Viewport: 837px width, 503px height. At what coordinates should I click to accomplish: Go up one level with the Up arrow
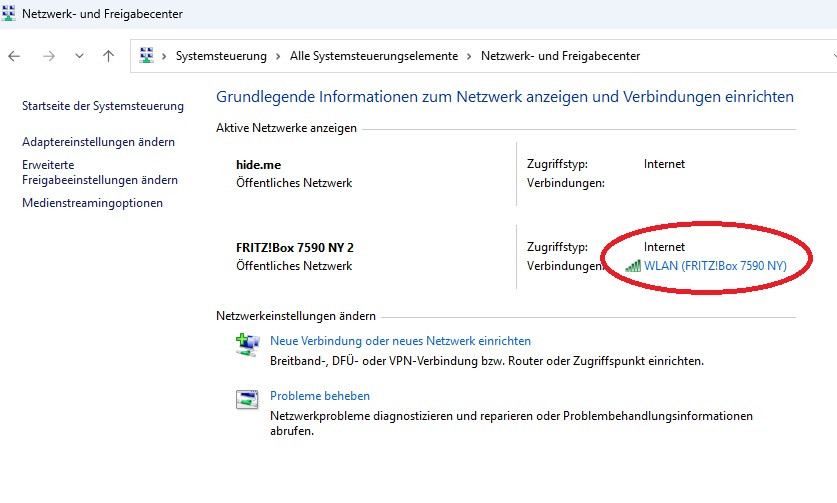[x=108, y=56]
